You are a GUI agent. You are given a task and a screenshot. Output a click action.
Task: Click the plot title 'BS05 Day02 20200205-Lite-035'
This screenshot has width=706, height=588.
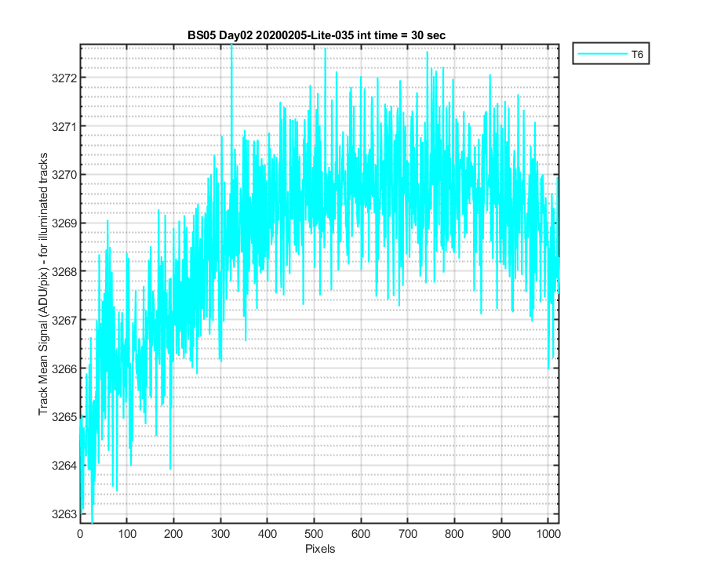click(316, 35)
